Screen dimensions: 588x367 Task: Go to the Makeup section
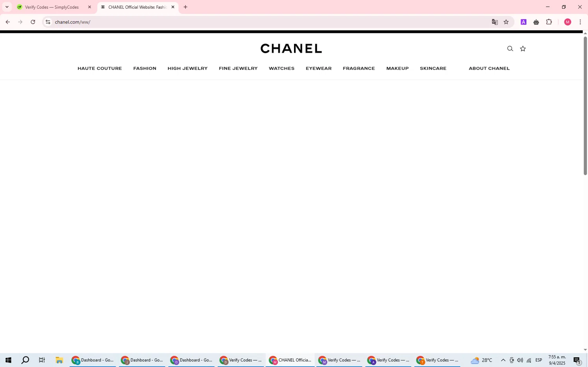(397, 69)
